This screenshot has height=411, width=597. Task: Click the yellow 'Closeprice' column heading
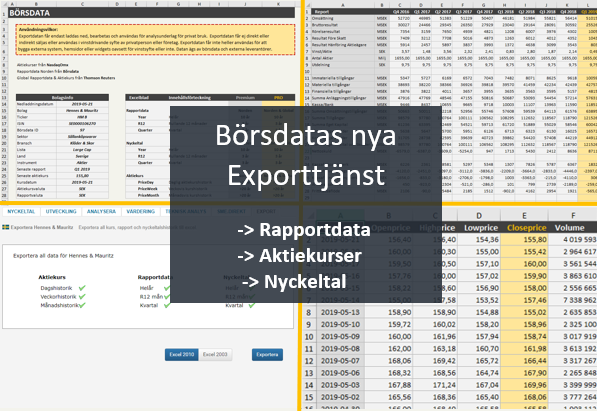[x=527, y=228]
